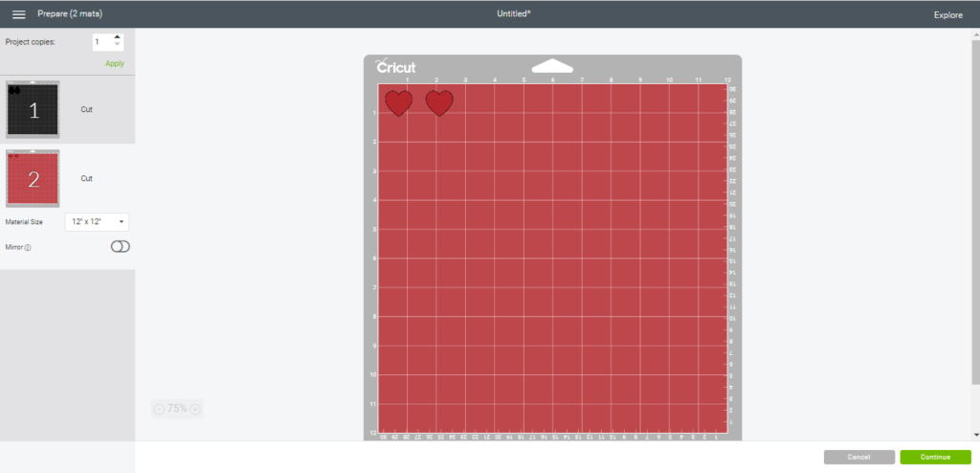The width and height of the screenshot is (980, 473).
Task: Click the Untitled project title
Action: coord(514,14)
